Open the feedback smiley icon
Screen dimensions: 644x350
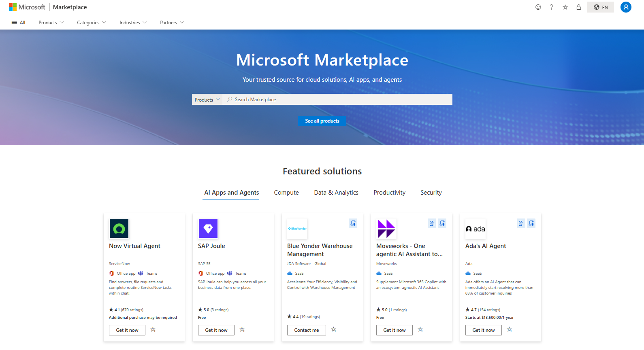[x=538, y=7]
